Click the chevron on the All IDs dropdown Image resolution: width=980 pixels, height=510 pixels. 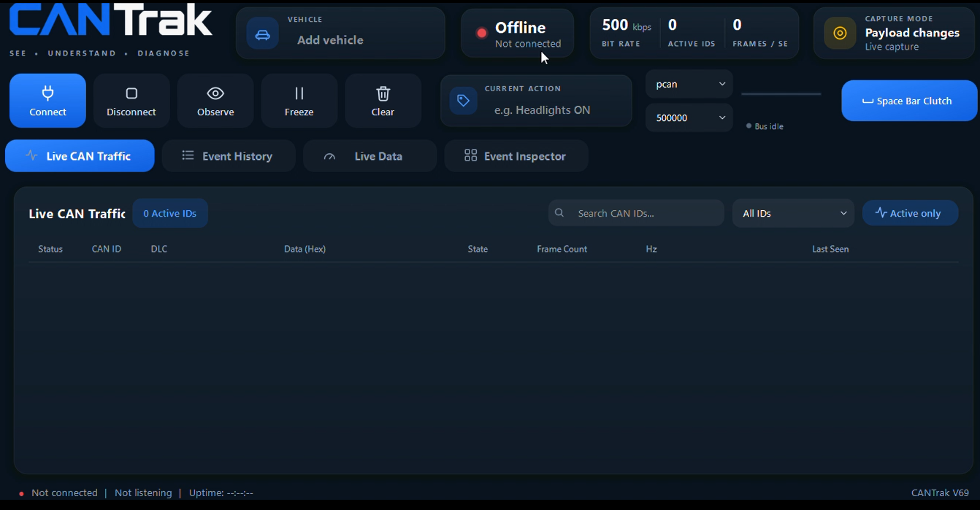843,213
